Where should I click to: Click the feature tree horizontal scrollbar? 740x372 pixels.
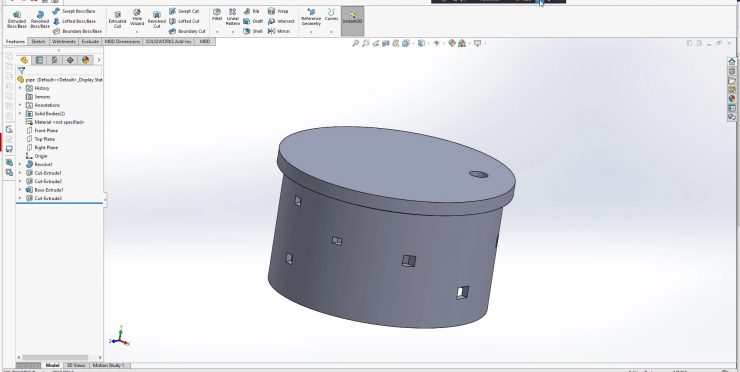tap(55, 358)
